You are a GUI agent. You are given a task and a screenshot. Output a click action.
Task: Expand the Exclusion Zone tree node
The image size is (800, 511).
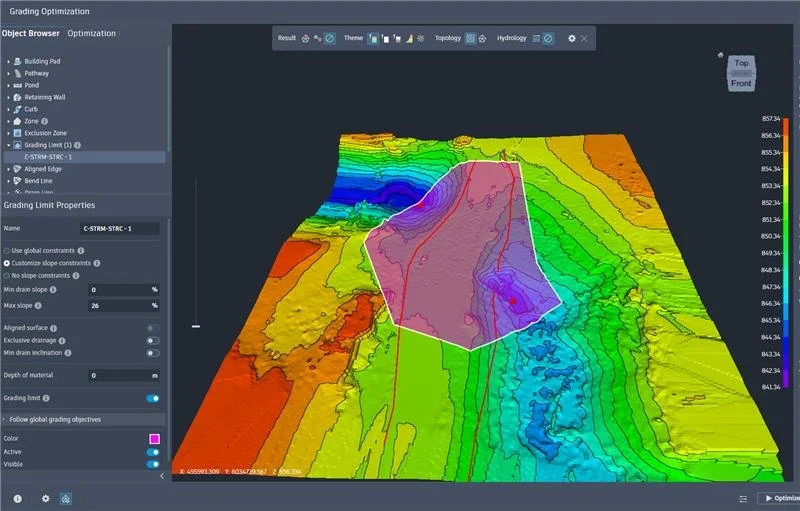(x=8, y=133)
